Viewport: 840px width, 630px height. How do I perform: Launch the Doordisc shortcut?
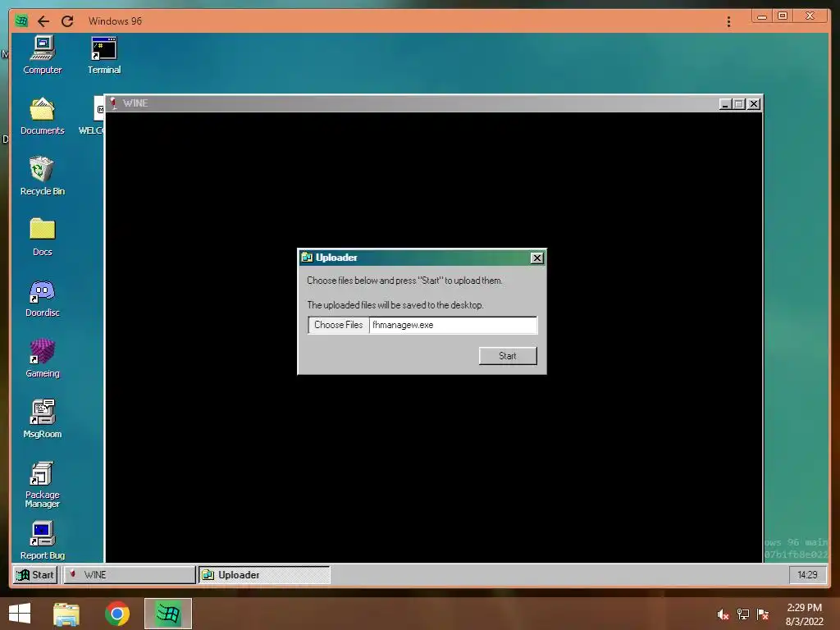coord(43,298)
